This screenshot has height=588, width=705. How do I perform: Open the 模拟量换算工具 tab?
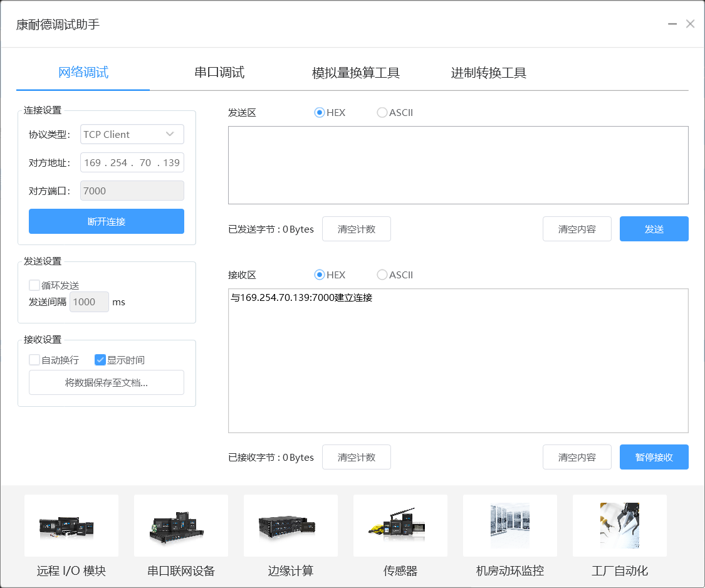click(356, 73)
